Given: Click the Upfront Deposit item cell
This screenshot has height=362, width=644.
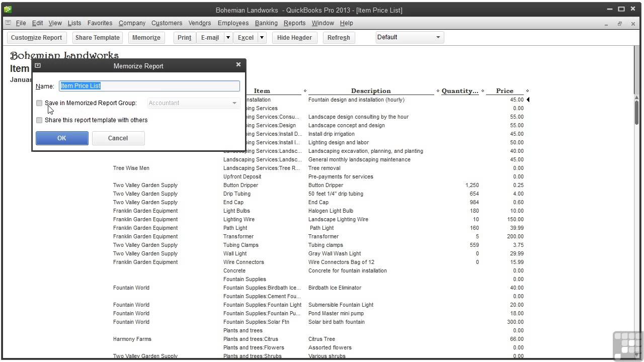Looking at the screenshot, I should point(242,176).
